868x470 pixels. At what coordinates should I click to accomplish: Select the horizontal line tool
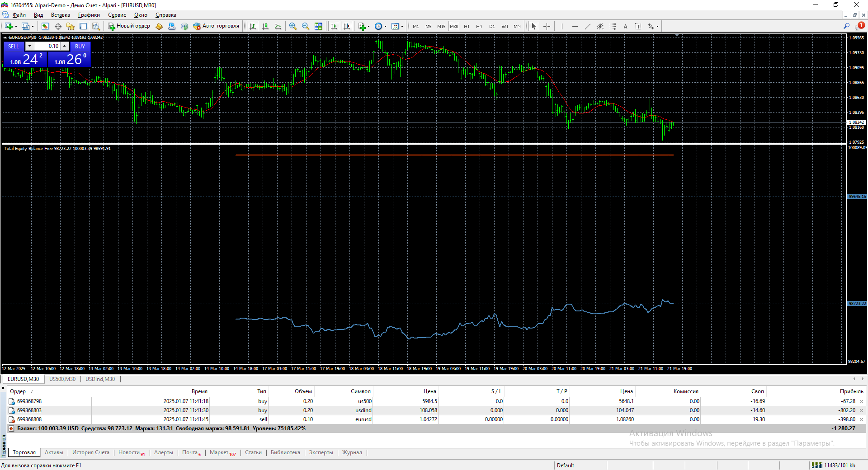tap(575, 26)
